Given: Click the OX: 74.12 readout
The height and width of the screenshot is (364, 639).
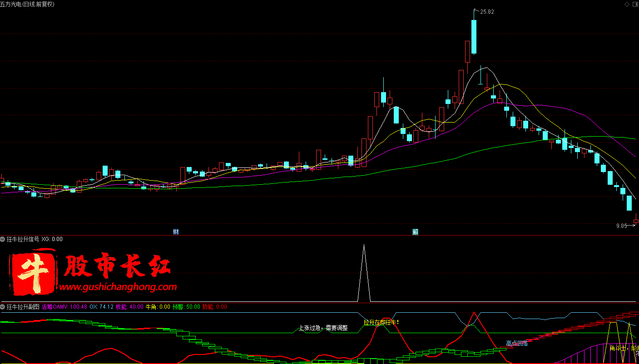Looking at the screenshot, I should [102, 307].
